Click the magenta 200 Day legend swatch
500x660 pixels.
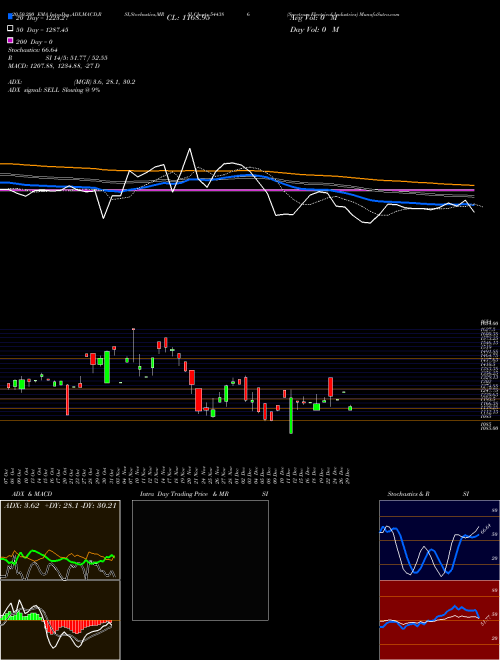(x=10, y=40)
